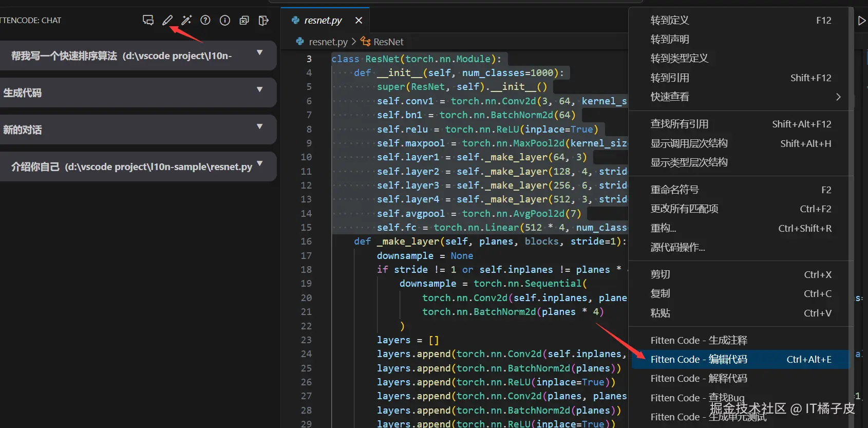This screenshot has width=868, height=428.
Task: Click the pencil edit-code icon in the chat header
Action: (167, 20)
